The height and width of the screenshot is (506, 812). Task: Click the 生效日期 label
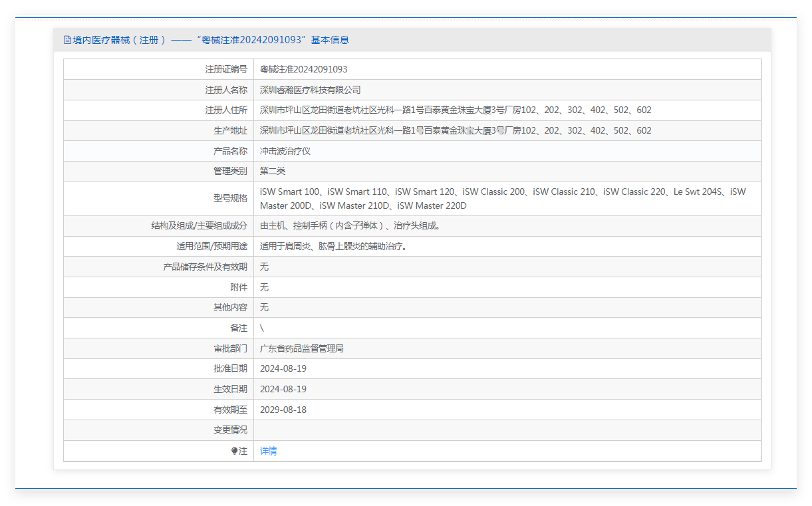[230, 389]
